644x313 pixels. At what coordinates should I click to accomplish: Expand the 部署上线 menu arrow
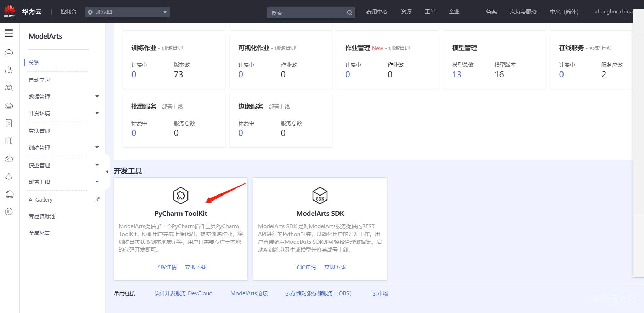click(97, 182)
